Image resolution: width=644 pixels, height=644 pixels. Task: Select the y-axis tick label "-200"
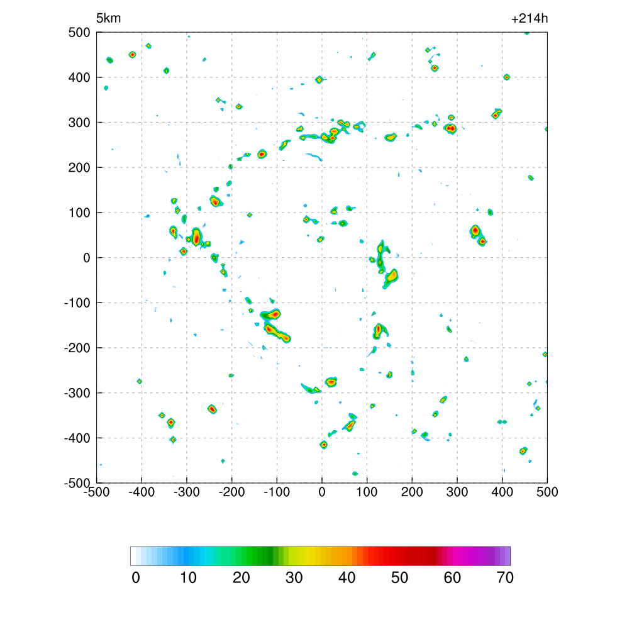click(x=77, y=348)
